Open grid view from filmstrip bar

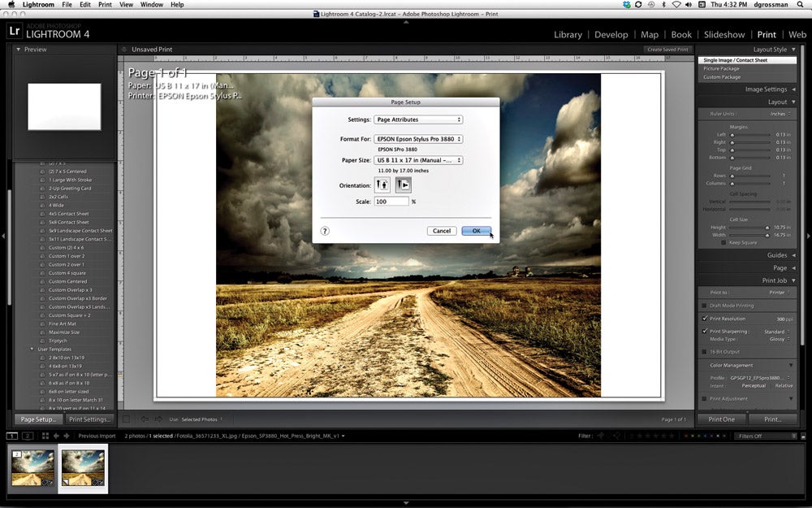(45, 436)
